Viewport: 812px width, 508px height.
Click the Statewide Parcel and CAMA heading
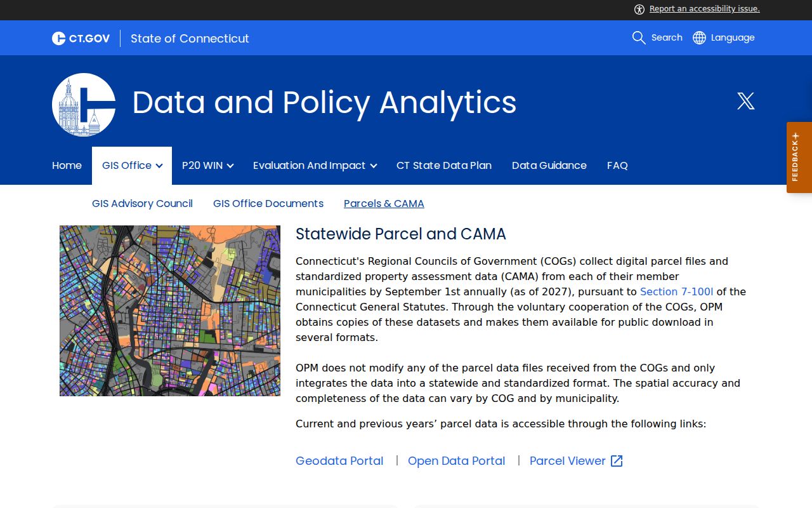(401, 234)
